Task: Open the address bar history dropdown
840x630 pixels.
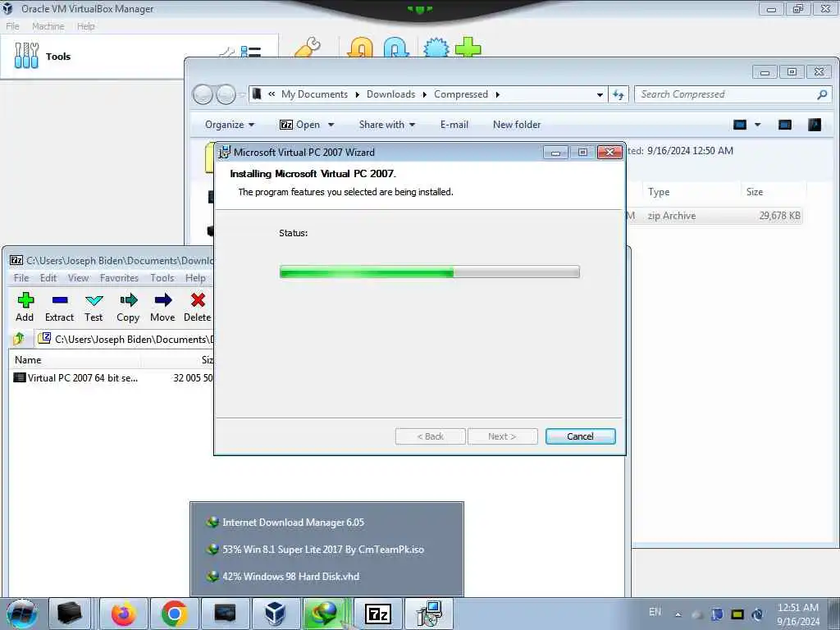Action: pyautogui.click(x=600, y=95)
